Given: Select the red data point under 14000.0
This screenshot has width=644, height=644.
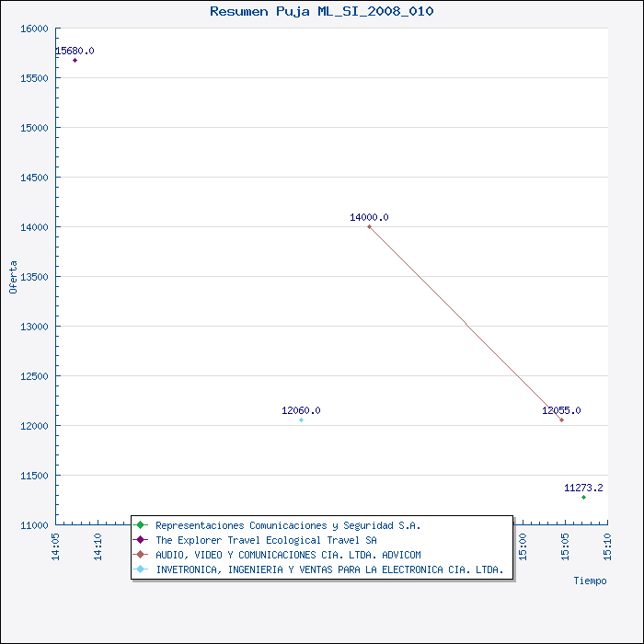Looking at the screenshot, I should click(x=369, y=226).
